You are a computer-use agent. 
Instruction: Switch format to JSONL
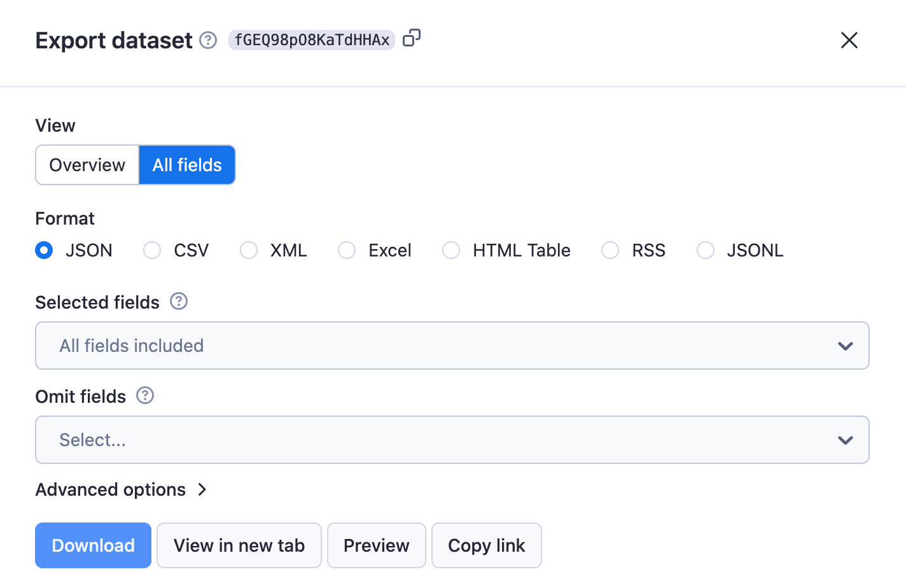pyautogui.click(x=706, y=250)
